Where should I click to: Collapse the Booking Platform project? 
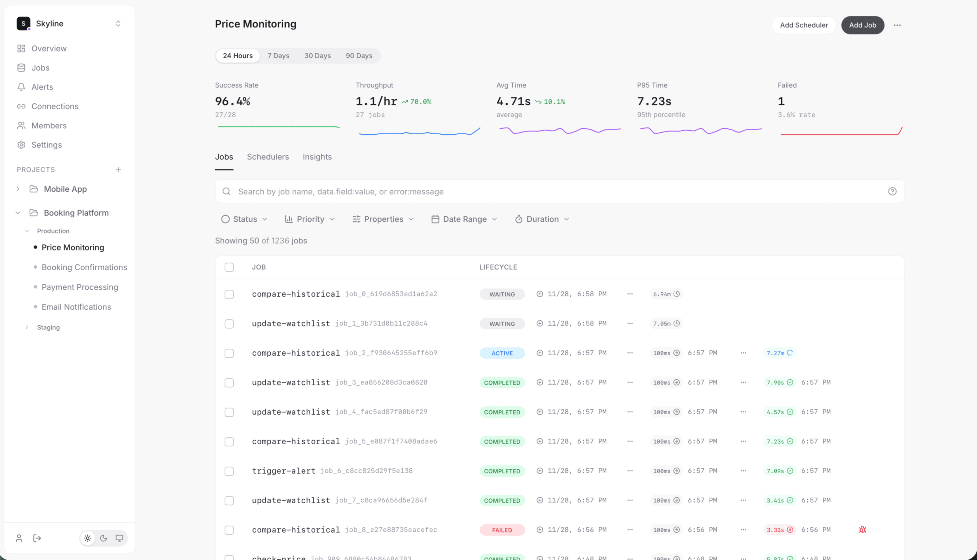tap(18, 212)
